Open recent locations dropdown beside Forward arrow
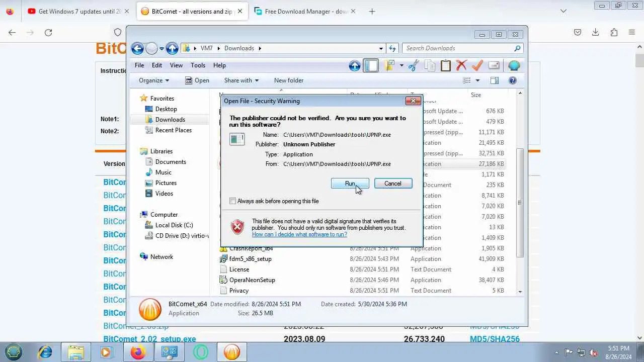This screenshot has height=362, width=644. pyautogui.click(x=162, y=49)
